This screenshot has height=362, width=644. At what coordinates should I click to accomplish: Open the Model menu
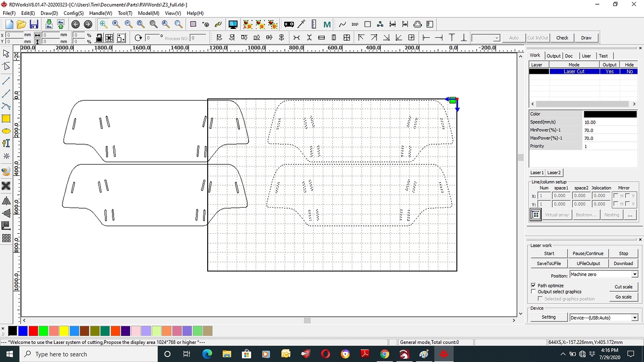(x=148, y=13)
